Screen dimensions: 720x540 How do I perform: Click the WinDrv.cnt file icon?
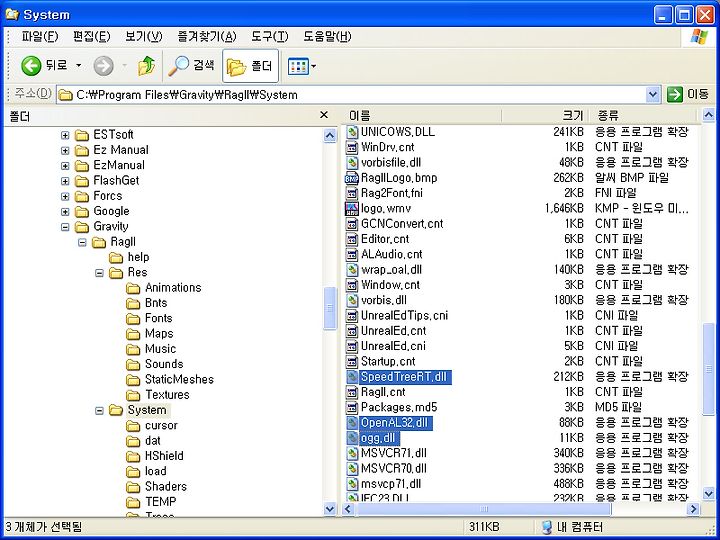[352, 147]
